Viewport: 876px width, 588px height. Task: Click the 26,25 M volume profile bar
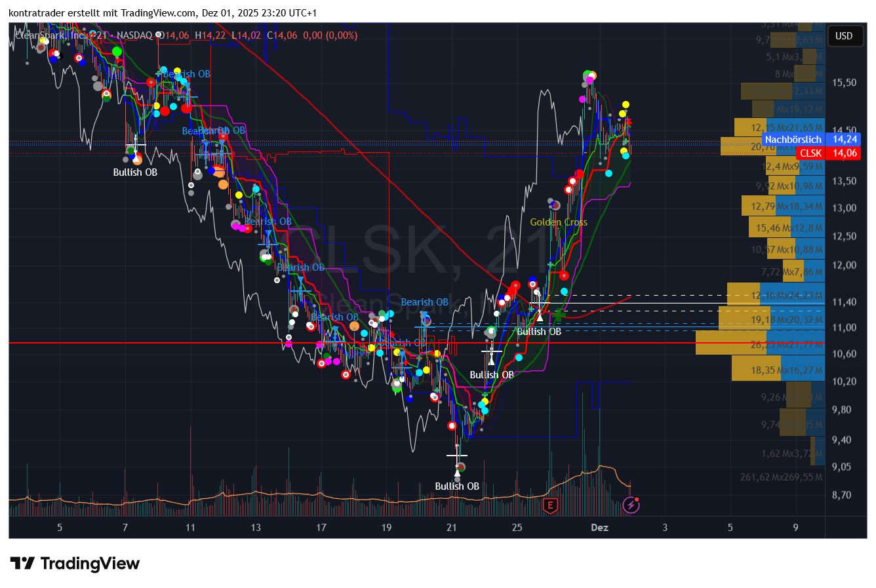[x=759, y=343]
